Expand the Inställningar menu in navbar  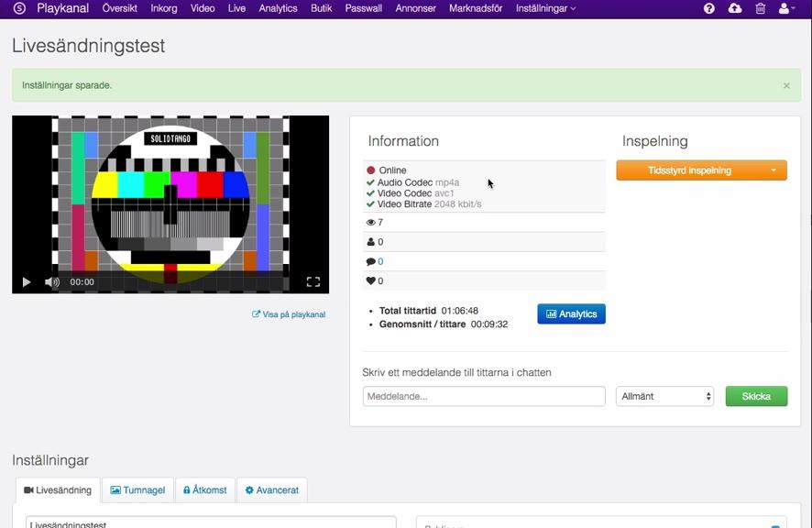[x=545, y=8]
